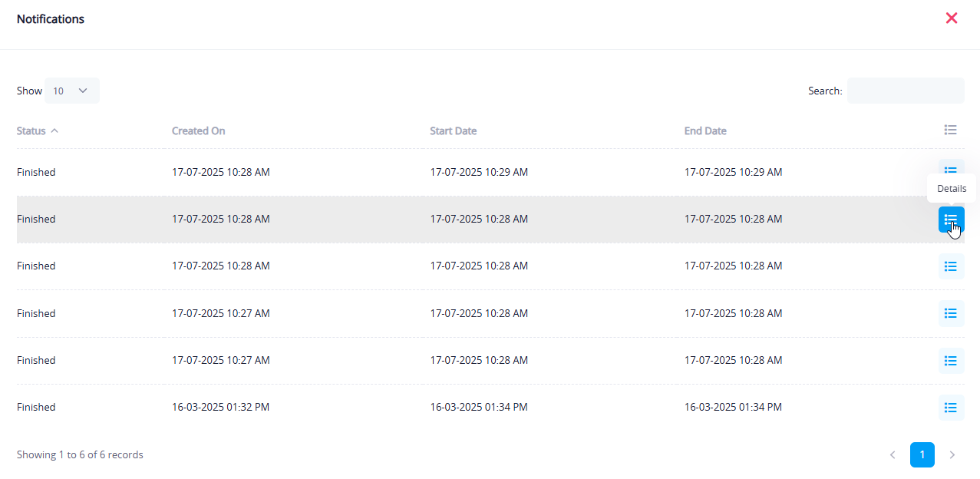Sort table by Created On column
Screen dimensions: 980x479
coord(198,130)
